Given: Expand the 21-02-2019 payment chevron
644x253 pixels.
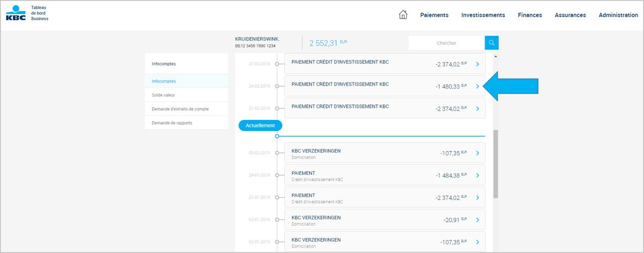Looking at the screenshot, I should click(477, 108).
